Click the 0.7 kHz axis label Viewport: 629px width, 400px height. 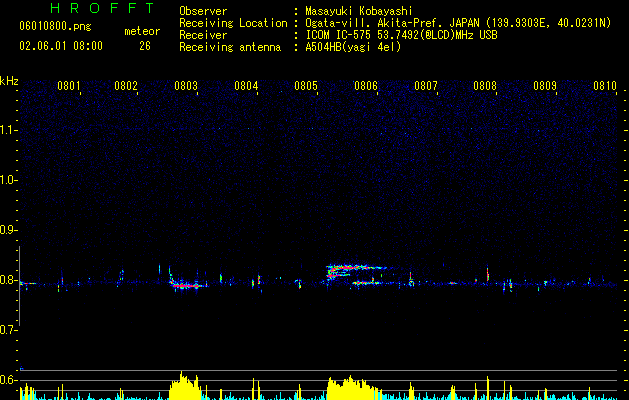click(x=8, y=330)
